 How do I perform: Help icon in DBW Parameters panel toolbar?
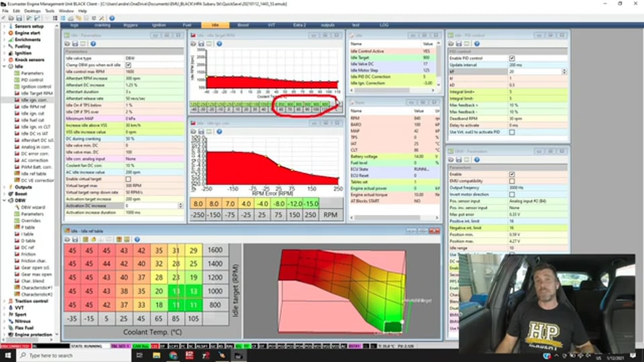(x=477, y=160)
